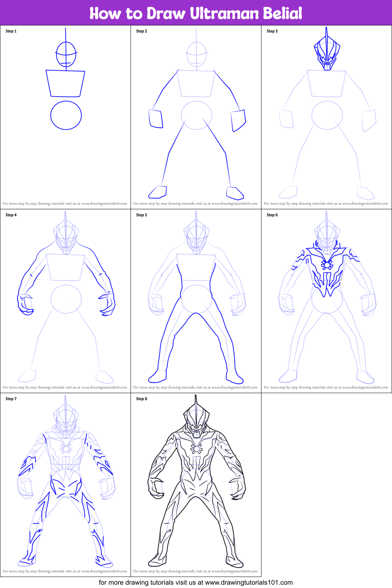Viewport: 392px width, 588px height.
Task: Click the website caption under Step 1
Action: (x=65, y=203)
